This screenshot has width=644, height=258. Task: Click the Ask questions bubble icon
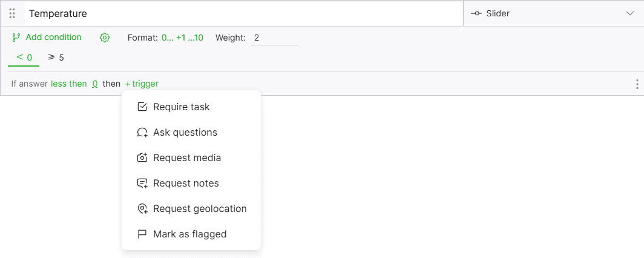142,132
